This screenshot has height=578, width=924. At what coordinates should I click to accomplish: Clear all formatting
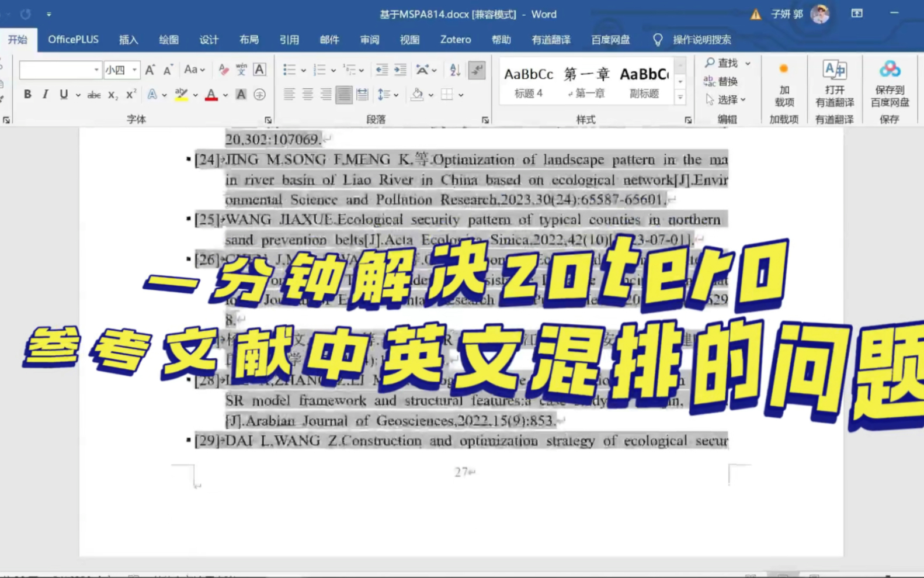pos(223,70)
